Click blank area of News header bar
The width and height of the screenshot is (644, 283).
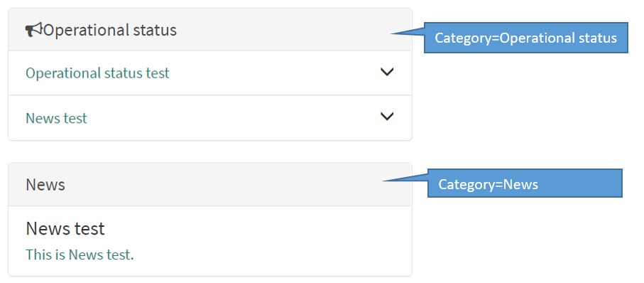(x=222, y=185)
